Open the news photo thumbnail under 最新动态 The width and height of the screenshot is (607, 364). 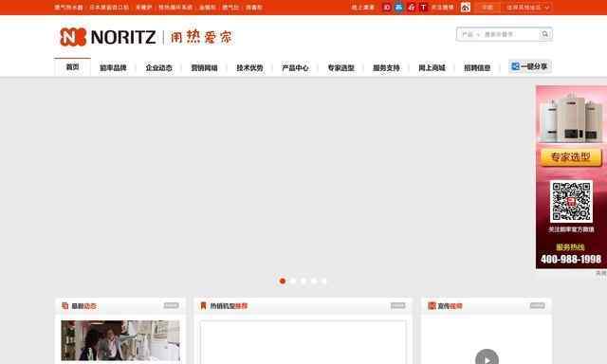pos(120,340)
